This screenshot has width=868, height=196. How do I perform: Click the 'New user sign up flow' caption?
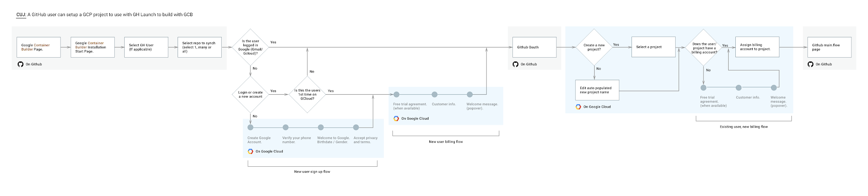point(312,172)
